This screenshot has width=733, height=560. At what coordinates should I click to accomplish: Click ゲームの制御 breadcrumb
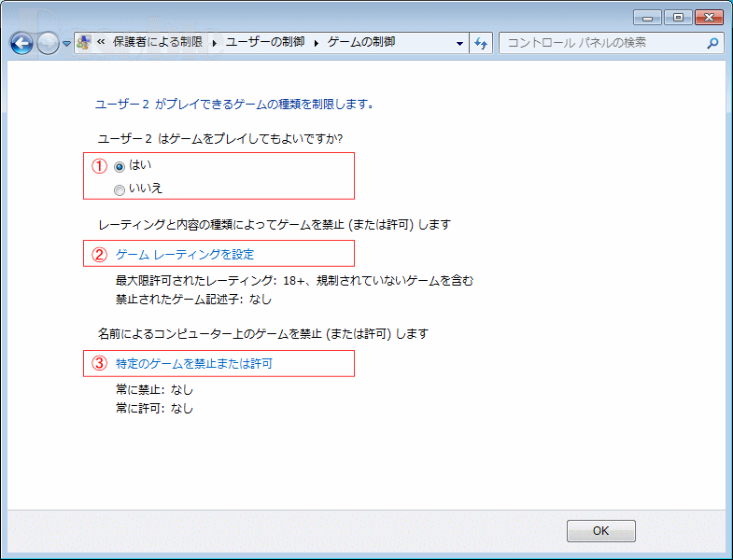click(361, 42)
